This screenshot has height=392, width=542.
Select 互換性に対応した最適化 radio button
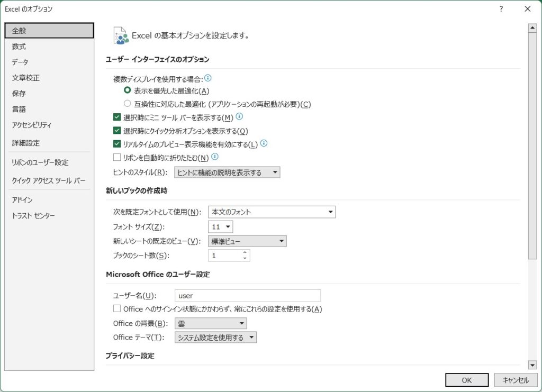pyautogui.click(x=127, y=104)
